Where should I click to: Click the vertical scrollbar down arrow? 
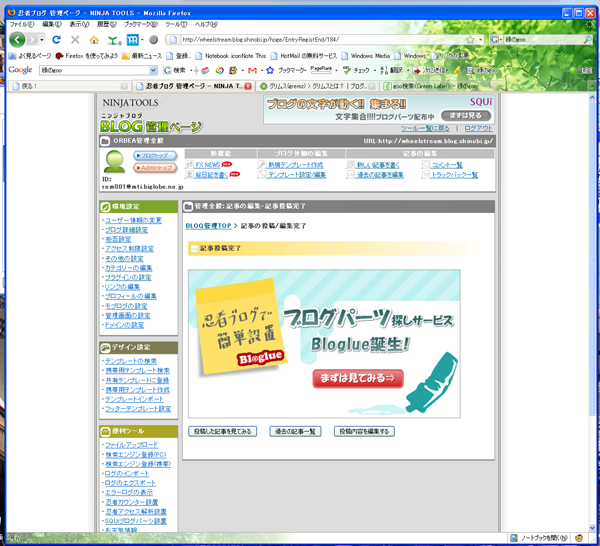[x=592, y=528]
